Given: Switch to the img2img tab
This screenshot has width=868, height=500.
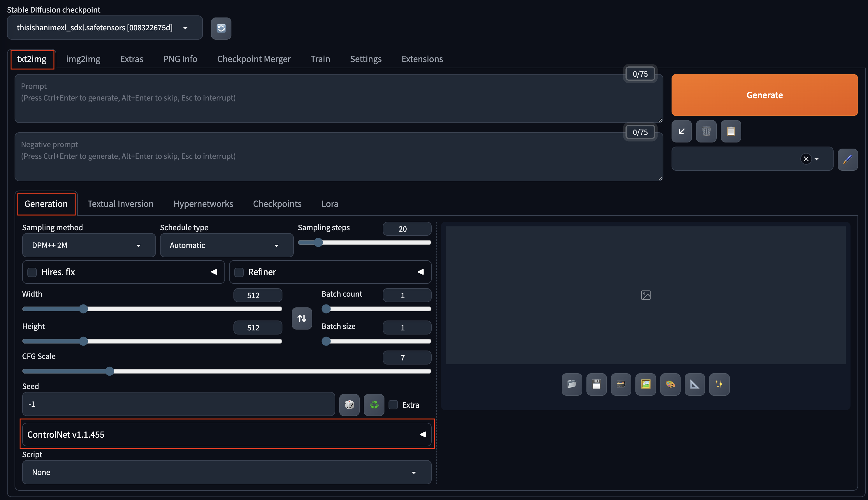Looking at the screenshot, I should (83, 59).
